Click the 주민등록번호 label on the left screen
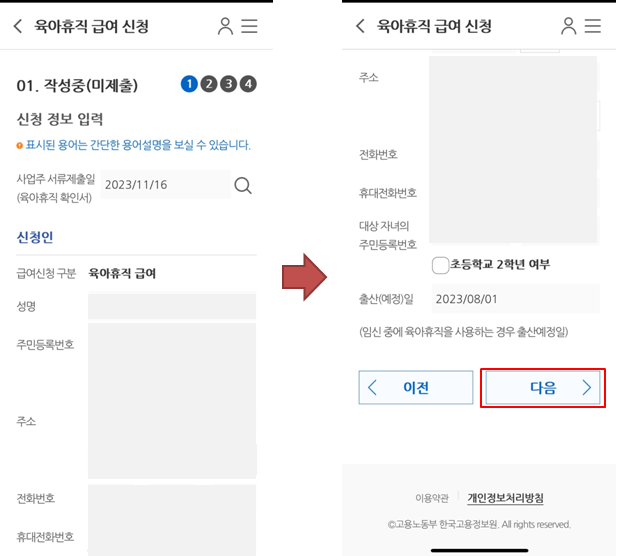 coord(45,345)
